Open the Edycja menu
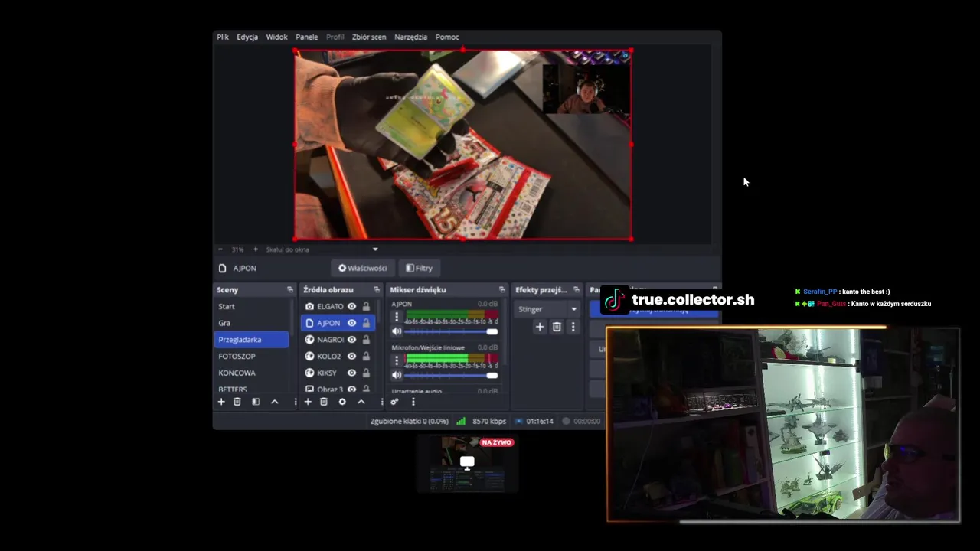The height and width of the screenshot is (551, 980). pyautogui.click(x=247, y=37)
